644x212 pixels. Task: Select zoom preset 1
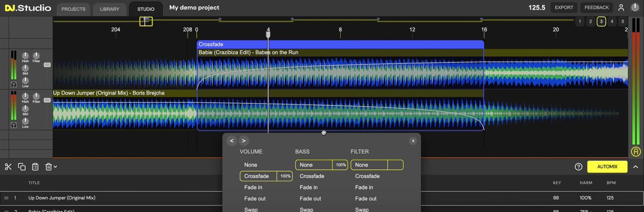580,21
